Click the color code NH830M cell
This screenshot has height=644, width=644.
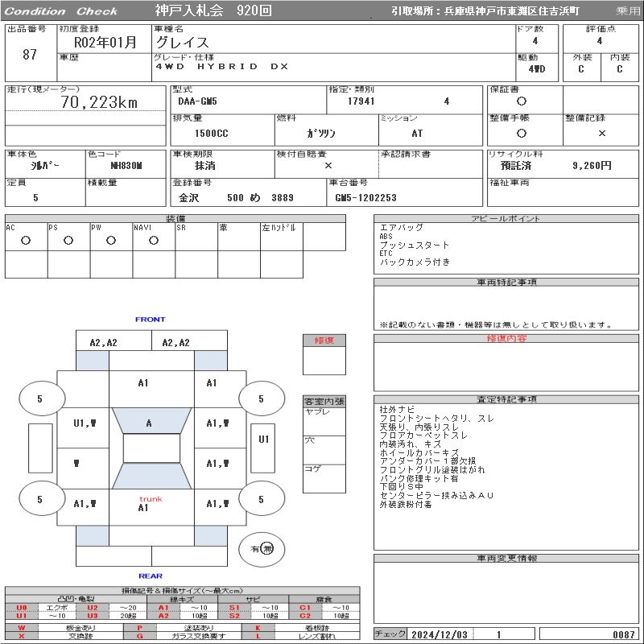126,165
